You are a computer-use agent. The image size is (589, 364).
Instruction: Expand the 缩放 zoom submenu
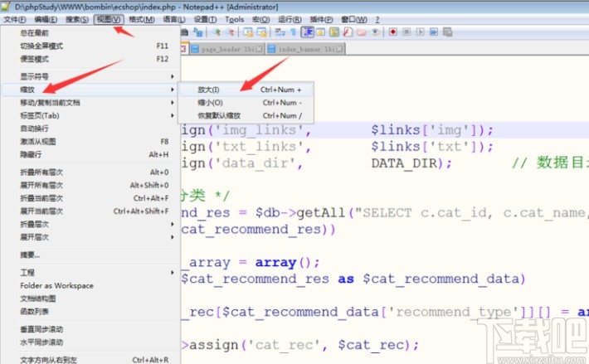[91, 90]
